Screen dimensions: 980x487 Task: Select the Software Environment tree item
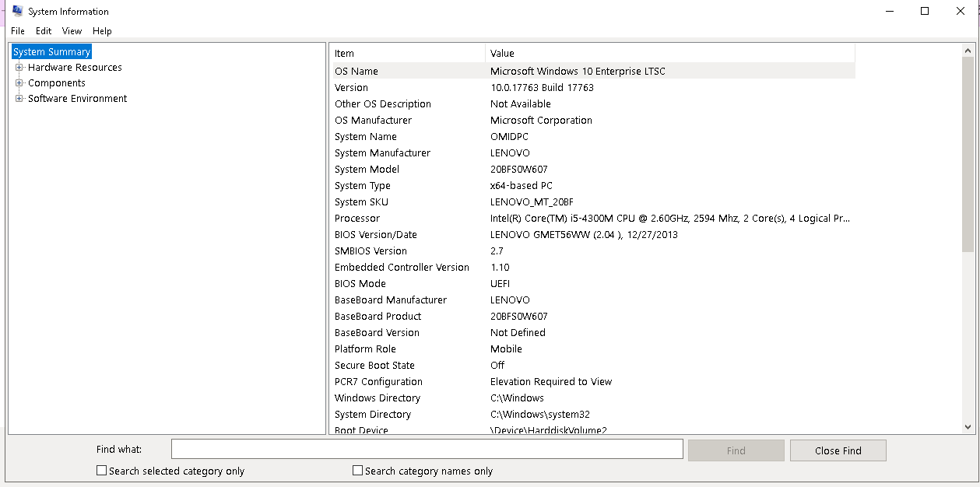coord(78,99)
